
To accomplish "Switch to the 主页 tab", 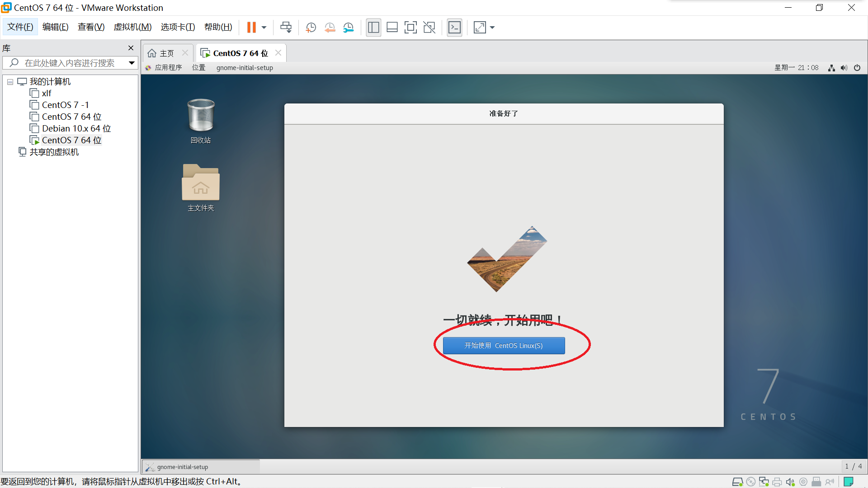I will coord(165,53).
